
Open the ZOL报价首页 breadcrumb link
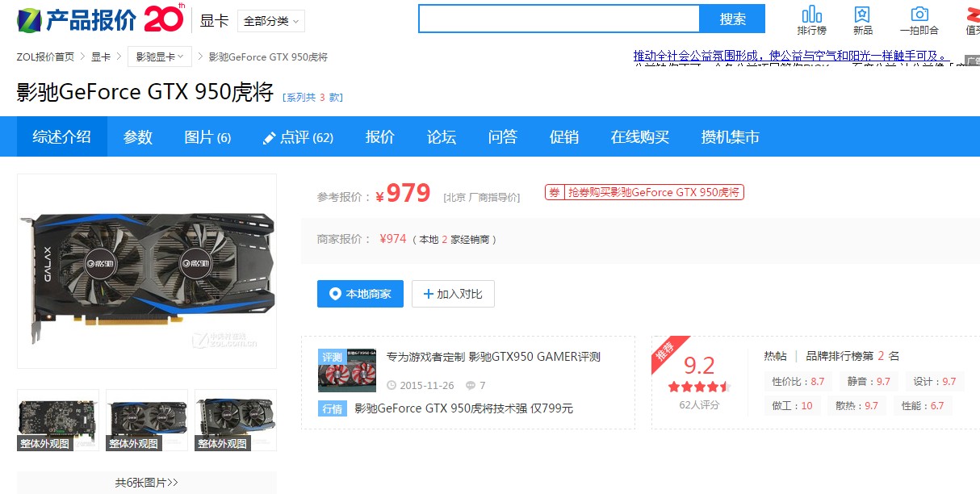click(45, 57)
